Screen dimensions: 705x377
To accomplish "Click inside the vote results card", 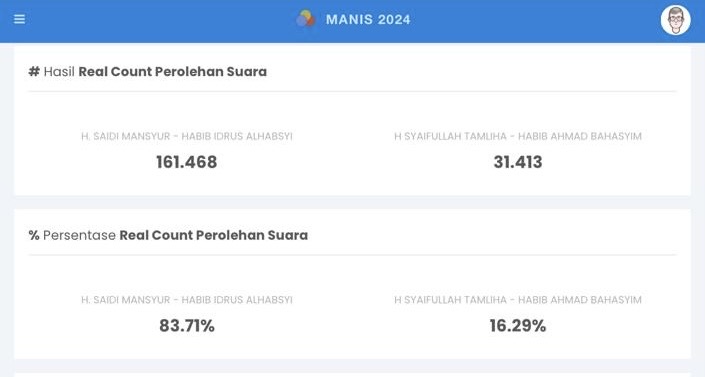I will tap(352, 120).
